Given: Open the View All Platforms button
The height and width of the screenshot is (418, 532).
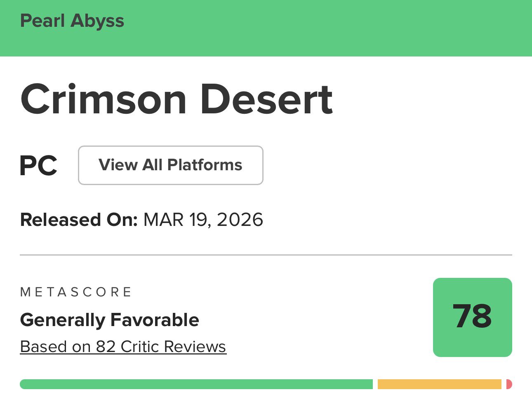Looking at the screenshot, I should [170, 165].
